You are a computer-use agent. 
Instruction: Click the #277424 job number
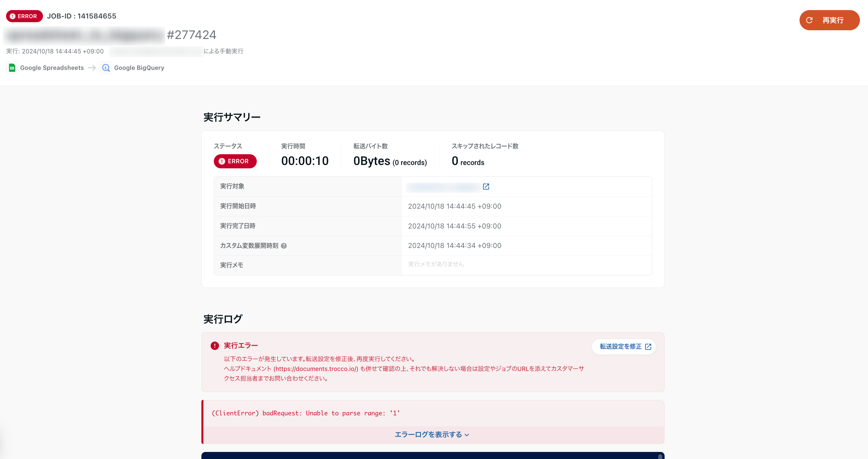point(191,35)
